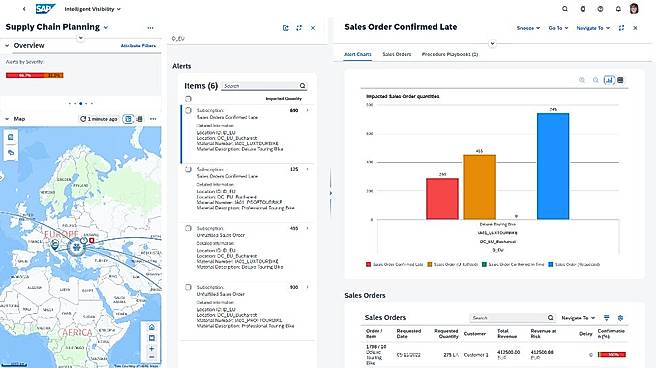Open share icon in Alerts panel header
Image resolution: width=656 pixels, height=368 pixels.
pyautogui.click(x=286, y=28)
